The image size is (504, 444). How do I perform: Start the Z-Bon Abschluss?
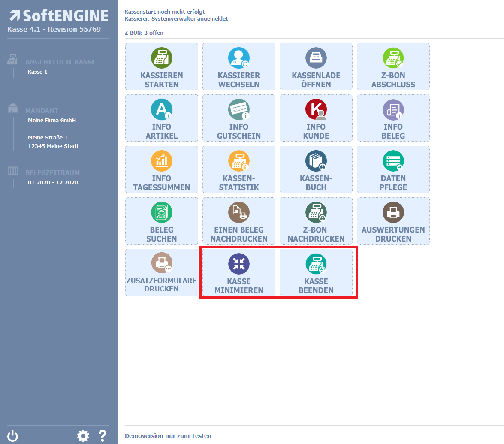coord(393,66)
